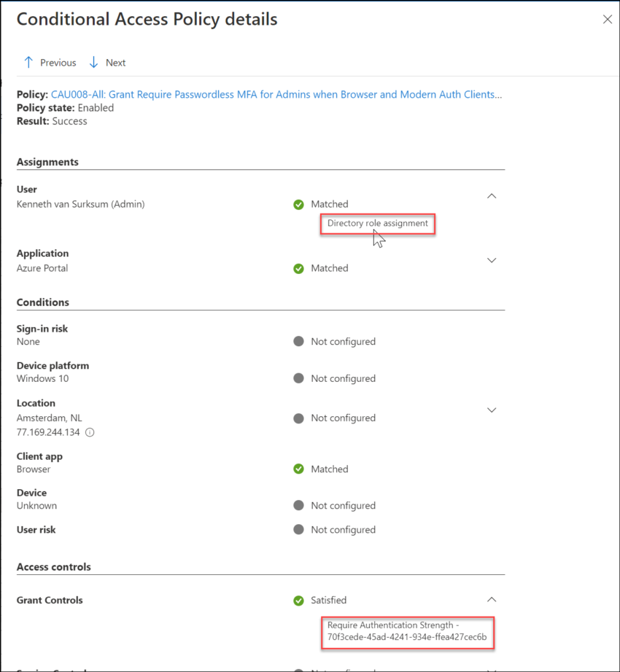Screen dimensions: 620x672
Task: Select the Directory role assignment badge
Action: [x=377, y=224]
